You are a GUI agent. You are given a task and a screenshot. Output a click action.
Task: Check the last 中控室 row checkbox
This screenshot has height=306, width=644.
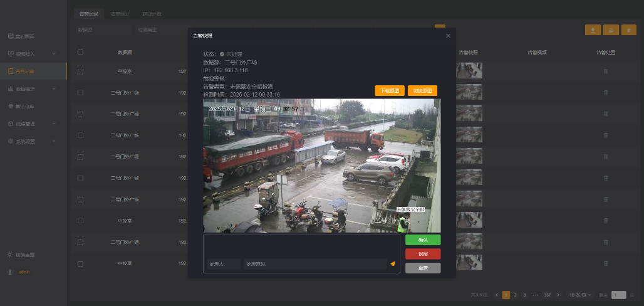coord(80,263)
